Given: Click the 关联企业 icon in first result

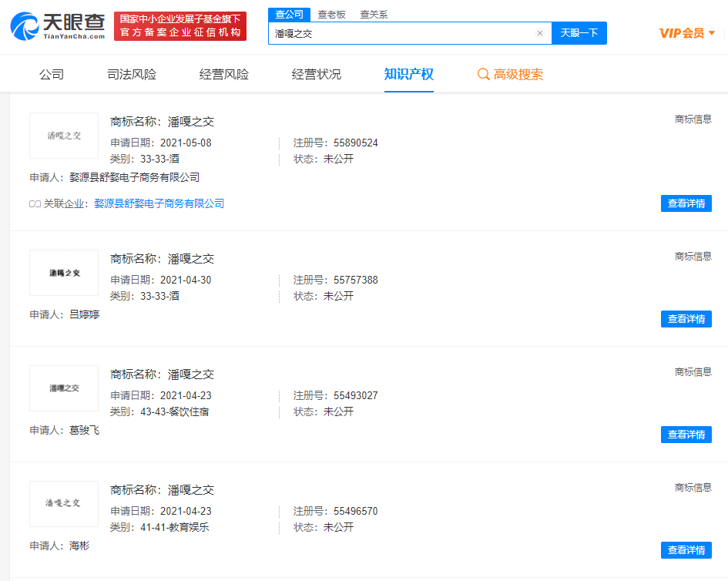Looking at the screenshot, I should tap(35, 204).
